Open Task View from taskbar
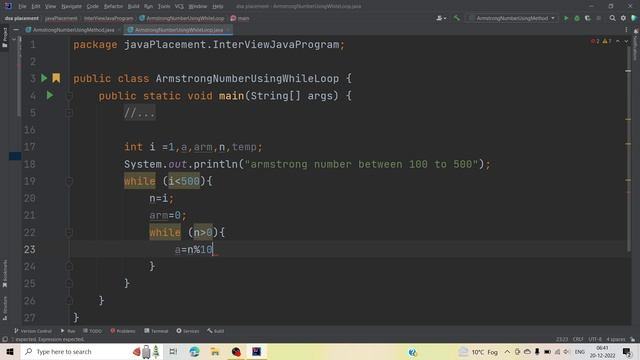The image size is (640, 360). coord(173,352)
